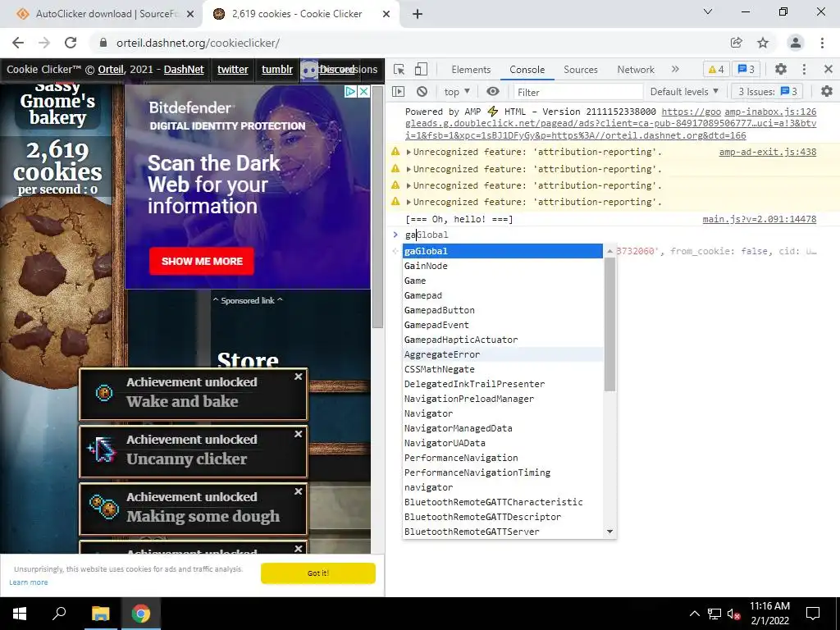Clear the console with the clear icon
The width and height of the screenshot is (840, 630).
coord(422,92)
